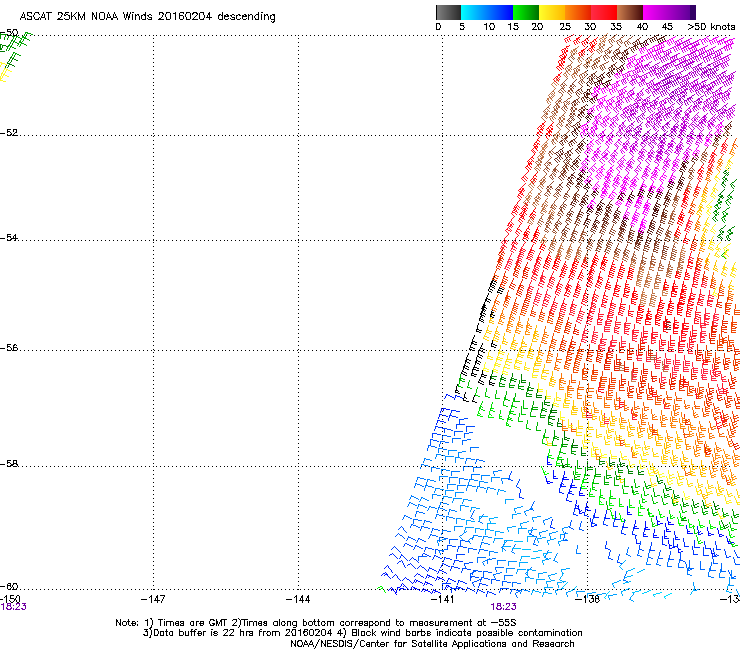
Task: Click the note "Data buffer is 22 hrs"
Action: 199,633
